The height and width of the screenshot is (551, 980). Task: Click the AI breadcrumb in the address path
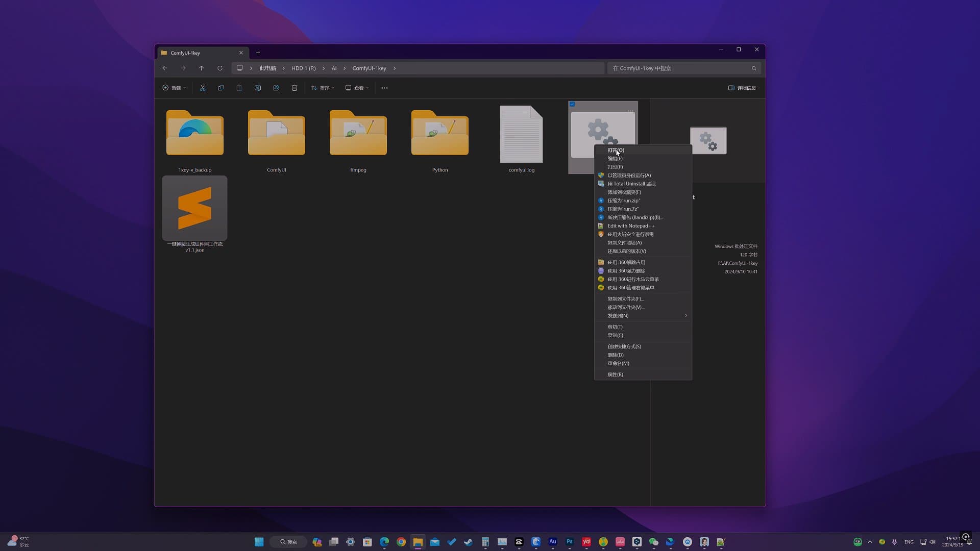click(x=334, y=68)
